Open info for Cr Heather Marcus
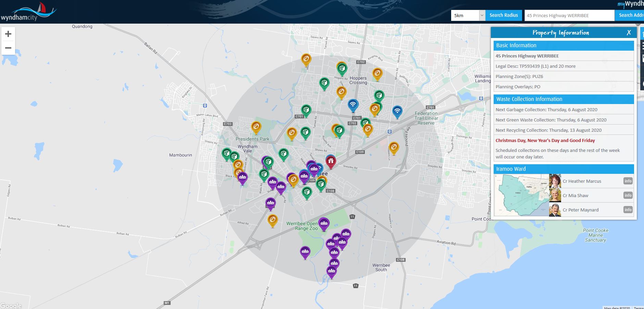This screenshot has width=644, height=309. tap(628, 181)
